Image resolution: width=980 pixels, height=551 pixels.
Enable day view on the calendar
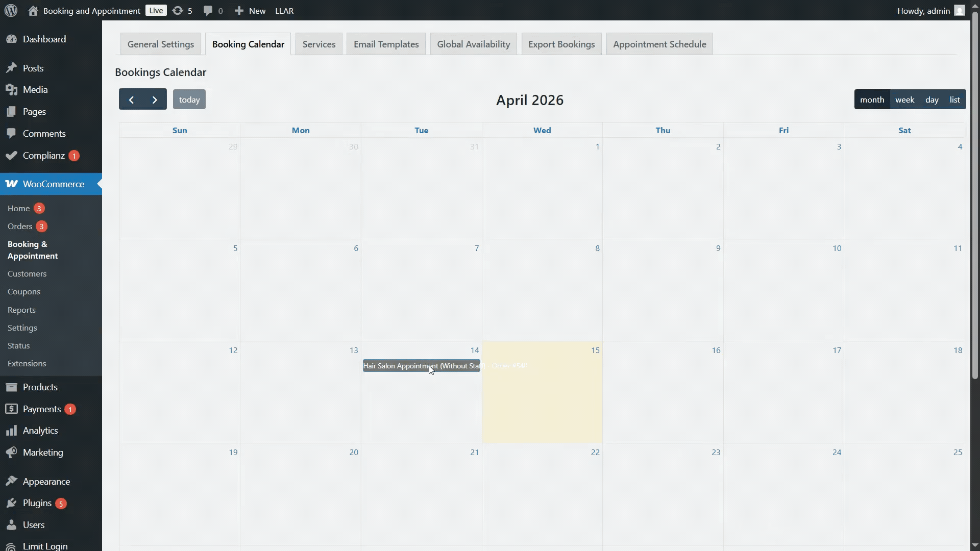click(x=932, y=99)
